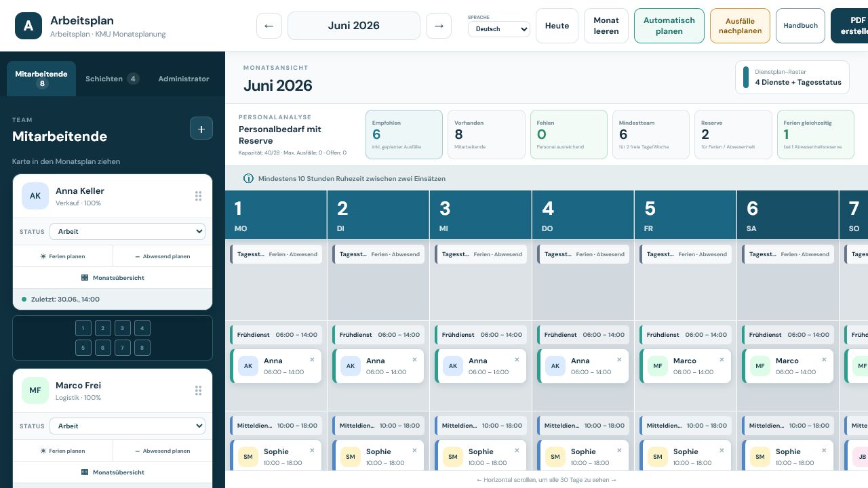The width and height of the screenshot is (868, 488).
Task: Add a new employee with plus button
Action: coord(201,128)
